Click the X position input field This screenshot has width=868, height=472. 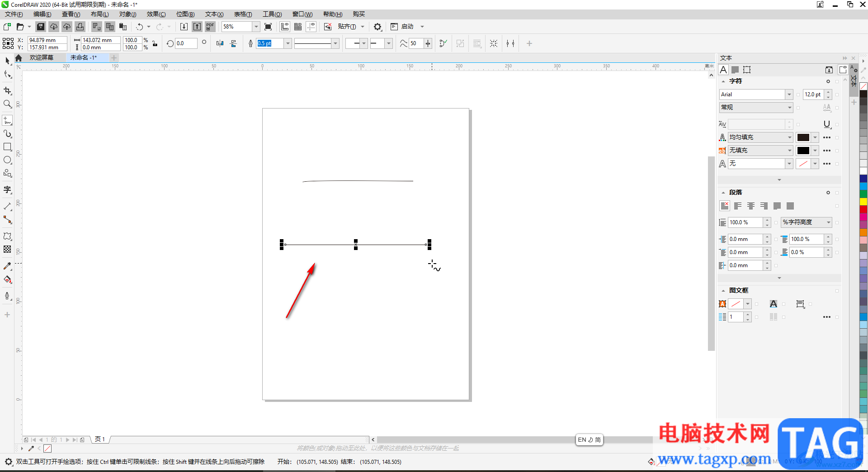coord(47,40)
